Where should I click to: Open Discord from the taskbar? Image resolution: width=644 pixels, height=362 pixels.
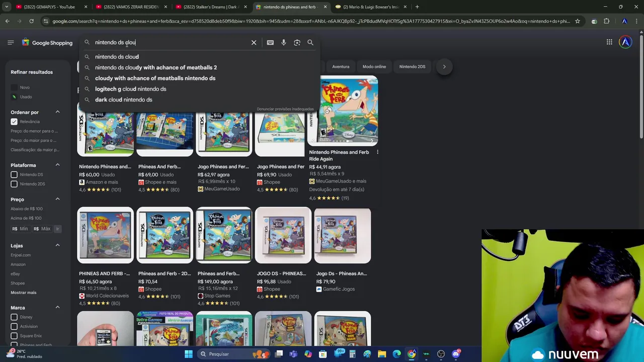click(x=456, y=354)
